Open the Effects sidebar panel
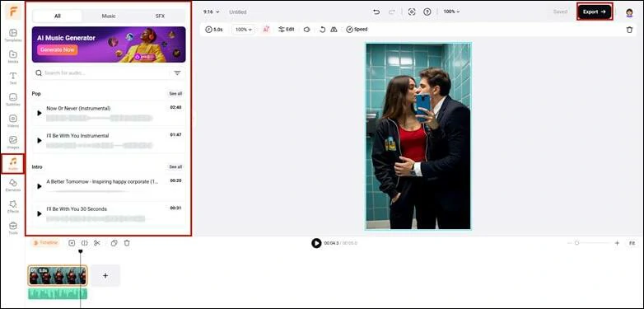644x309 pixels. click(13, 206)
